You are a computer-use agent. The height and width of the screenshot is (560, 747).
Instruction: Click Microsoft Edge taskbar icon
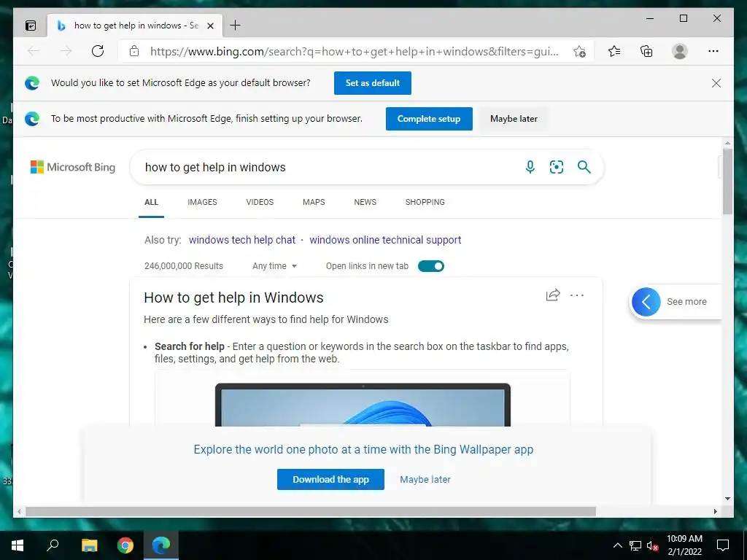point(161,545)
